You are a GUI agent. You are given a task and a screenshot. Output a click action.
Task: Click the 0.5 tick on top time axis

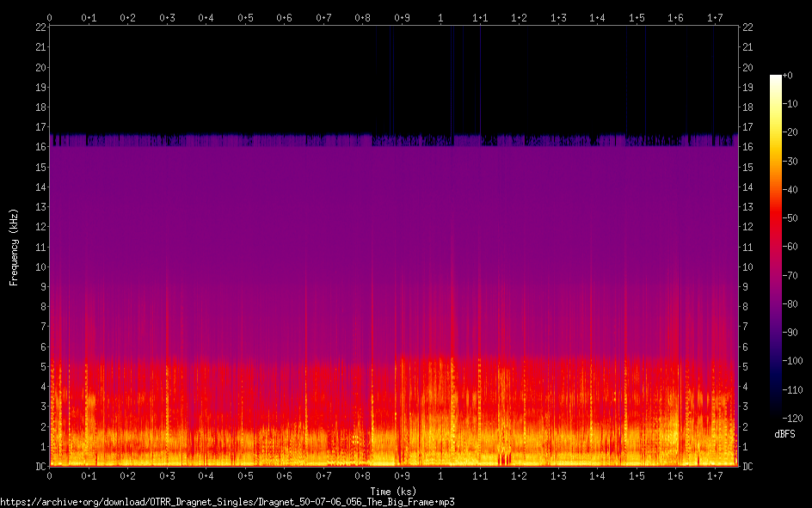(x=245, y=17)
